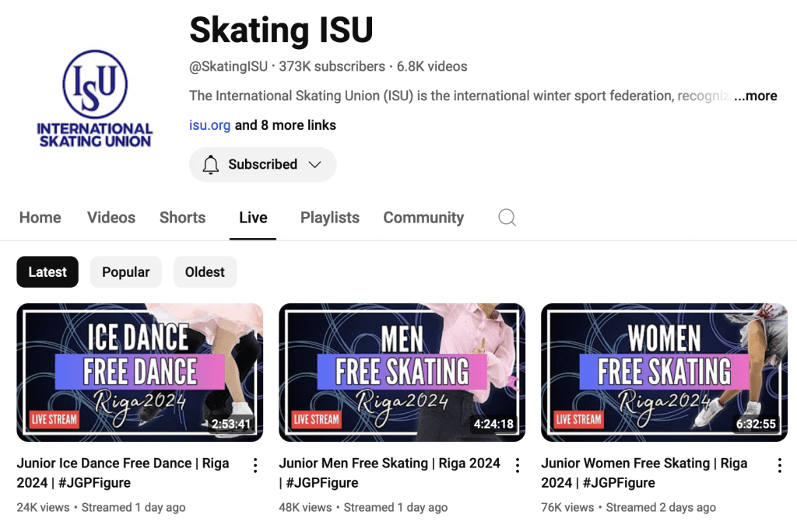
Task: Click 24K views under Ice Dance video
Action: coord(44,508)
